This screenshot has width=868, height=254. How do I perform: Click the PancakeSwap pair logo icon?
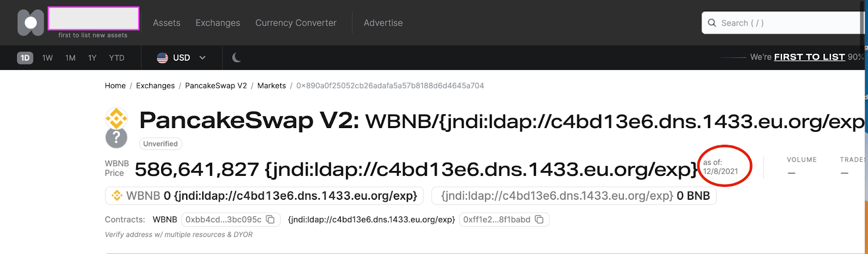click(116, 118)
